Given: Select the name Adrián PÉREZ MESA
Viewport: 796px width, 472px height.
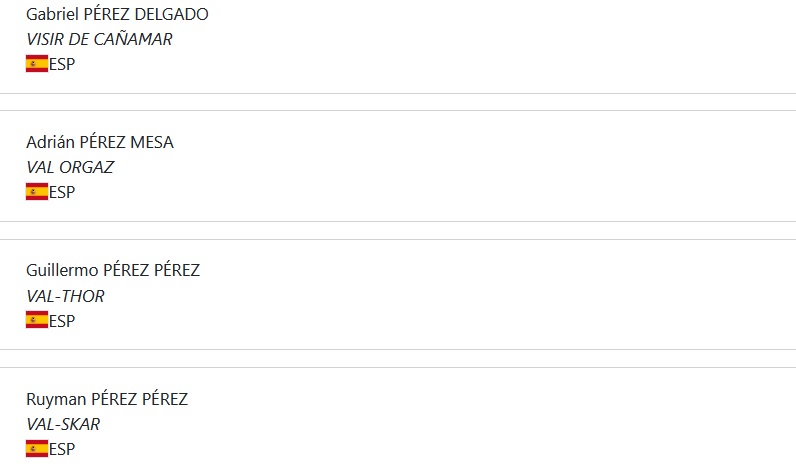Looking at the screenshot, I should [100, 142].
